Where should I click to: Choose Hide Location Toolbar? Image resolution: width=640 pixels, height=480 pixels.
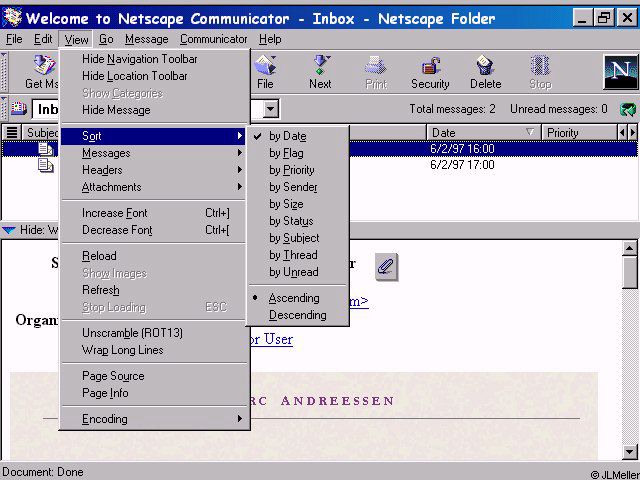click(x=153, y=76)
